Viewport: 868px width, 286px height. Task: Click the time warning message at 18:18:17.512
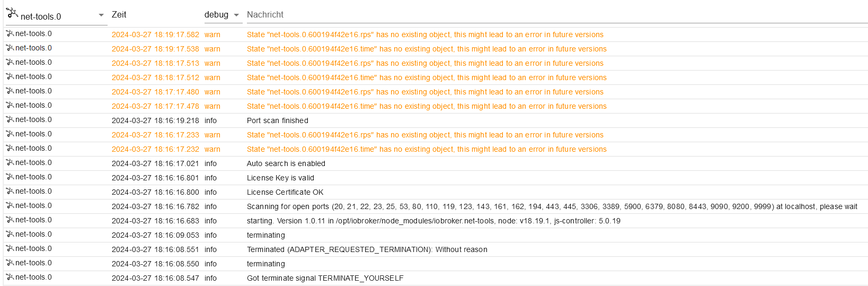[x=427, y=77]
